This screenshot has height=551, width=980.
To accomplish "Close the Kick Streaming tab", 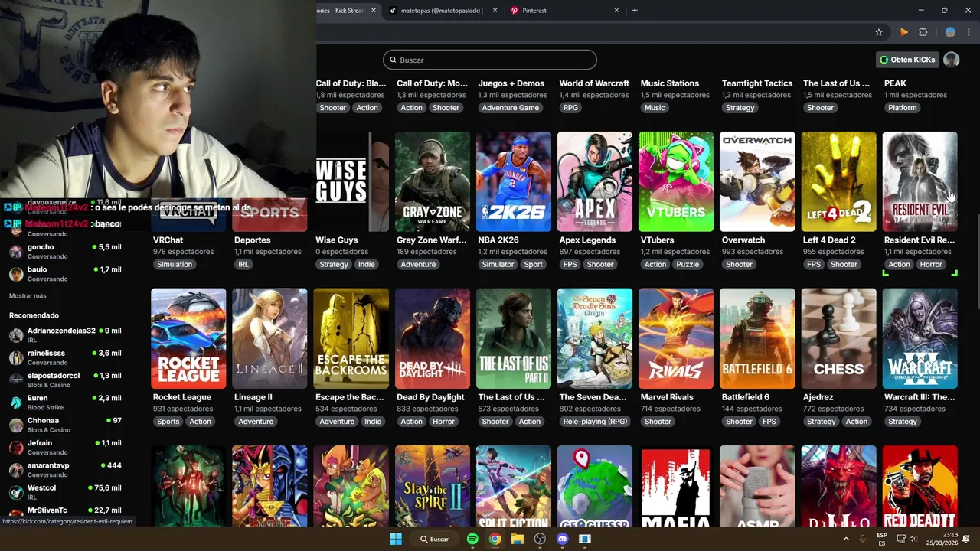I will tap(374, 11).
